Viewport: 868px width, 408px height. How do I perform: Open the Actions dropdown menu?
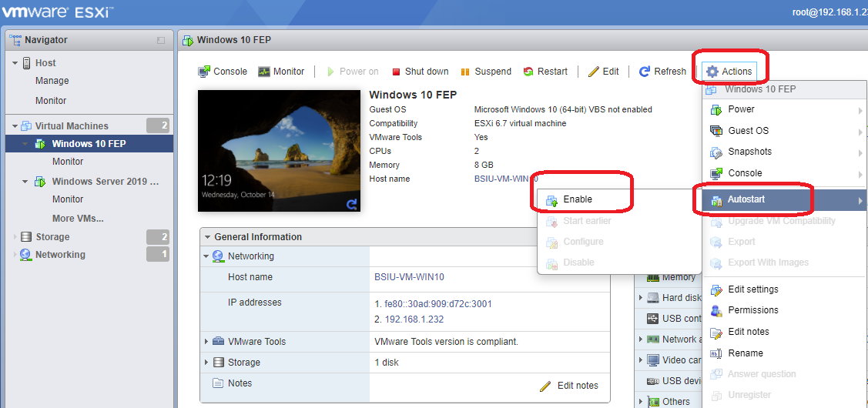[x=729, y=72]
